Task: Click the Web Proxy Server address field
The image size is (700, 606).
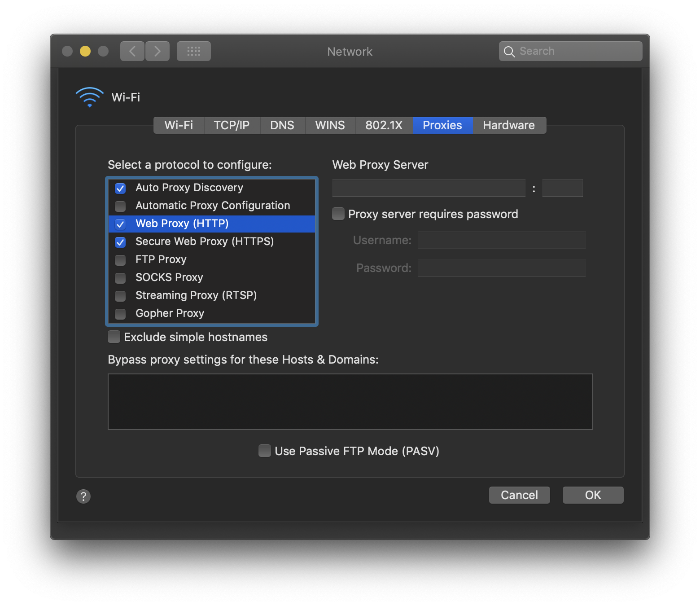Action: (x=429, y=188)
